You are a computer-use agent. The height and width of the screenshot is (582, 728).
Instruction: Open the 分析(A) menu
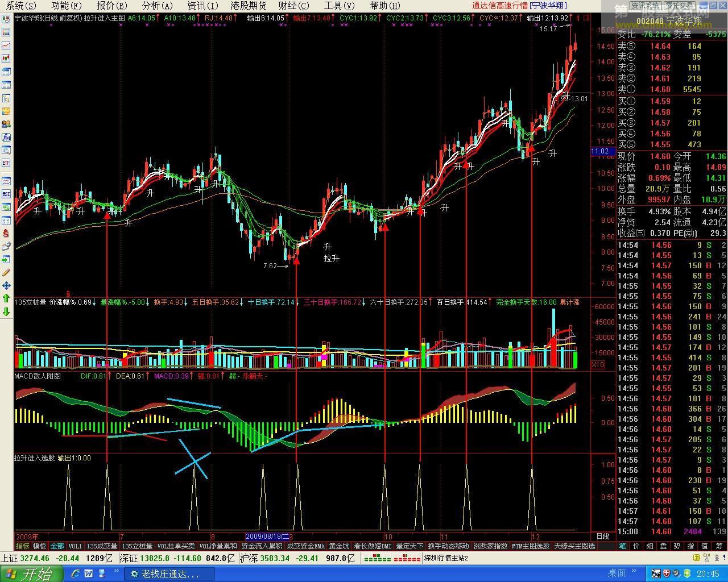[x=158, y=6]
